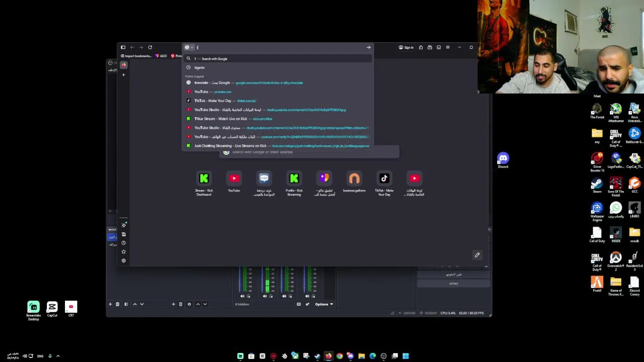
Task: Add a source with plus button in OBS sources panel
Action: 173,304
